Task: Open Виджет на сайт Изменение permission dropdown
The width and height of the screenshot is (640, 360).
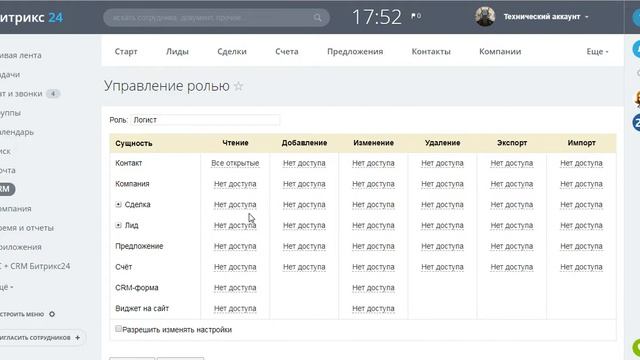Action: pos(373,309)
